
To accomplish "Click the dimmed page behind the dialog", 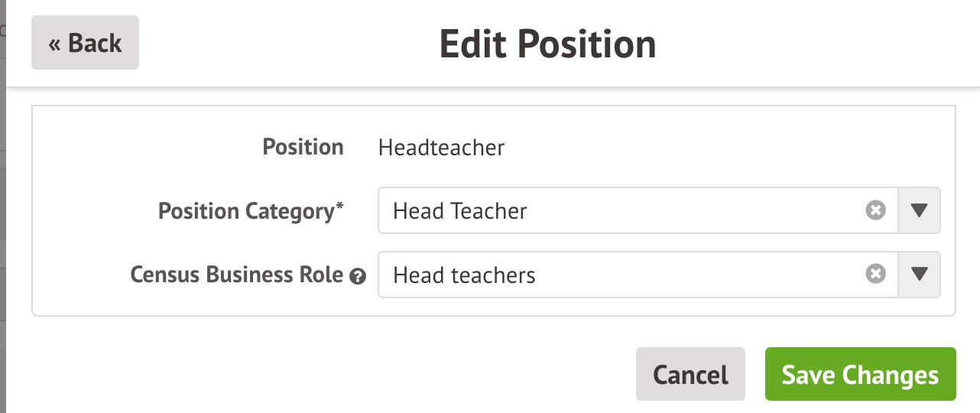I will 2,229.
